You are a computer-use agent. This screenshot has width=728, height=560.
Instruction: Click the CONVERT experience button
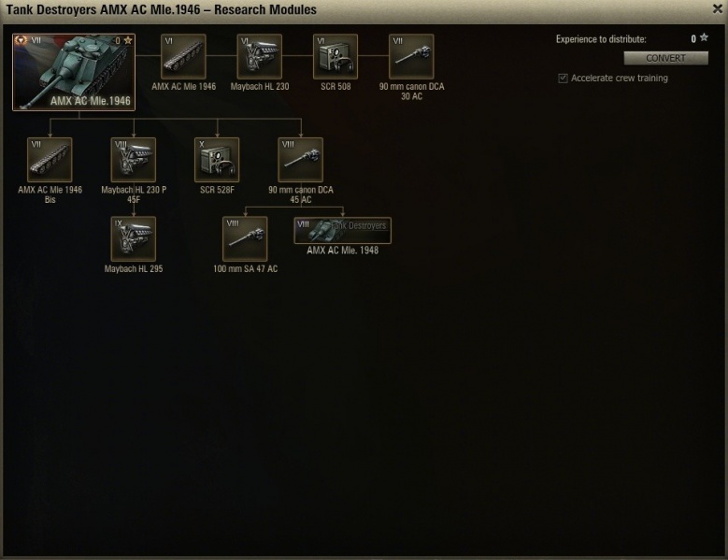coord(665,58)
